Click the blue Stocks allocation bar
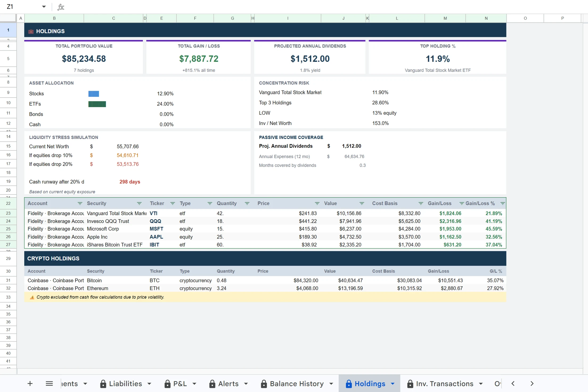 point(94,94)
